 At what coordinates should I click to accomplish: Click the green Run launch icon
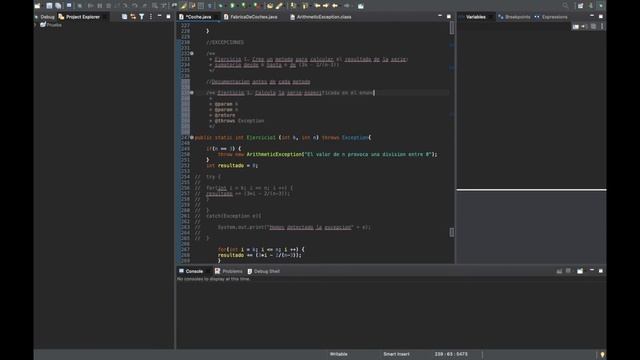(x=233, y=6)
